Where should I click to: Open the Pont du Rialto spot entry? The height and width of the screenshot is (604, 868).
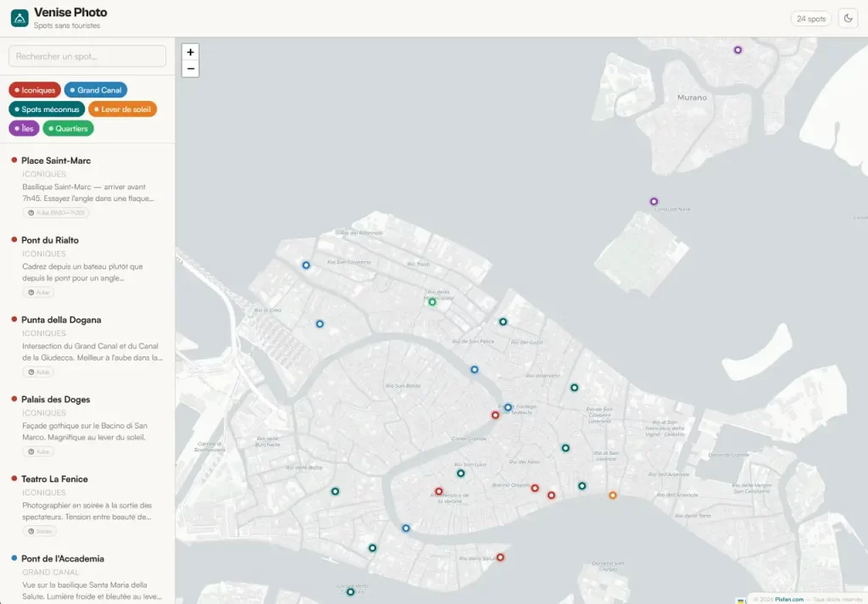[x=87, y=266]
